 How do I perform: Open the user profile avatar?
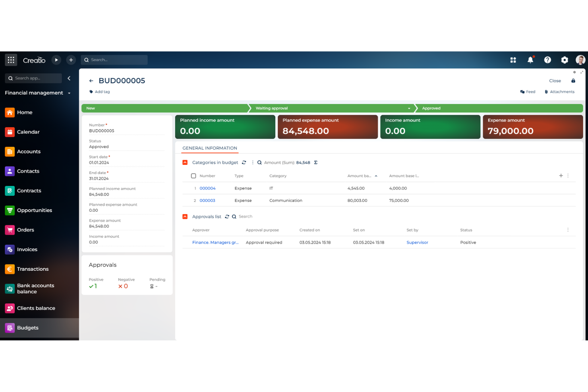click(580, 60)
